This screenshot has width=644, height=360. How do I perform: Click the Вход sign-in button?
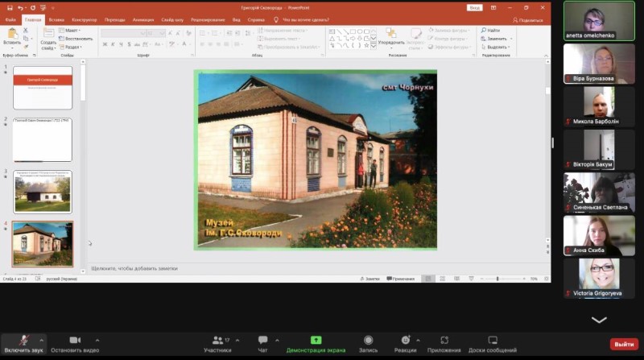point(474,8)
